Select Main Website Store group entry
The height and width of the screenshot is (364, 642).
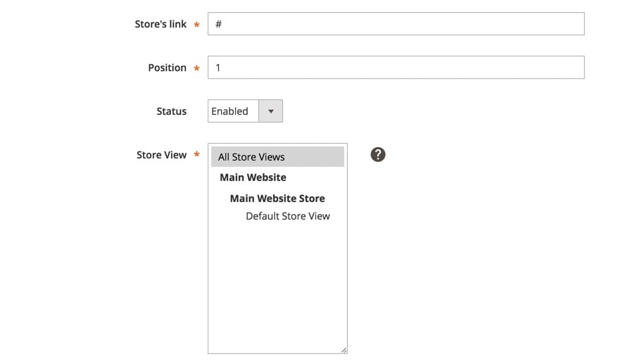pyautogui.click(x=277, y=198)
